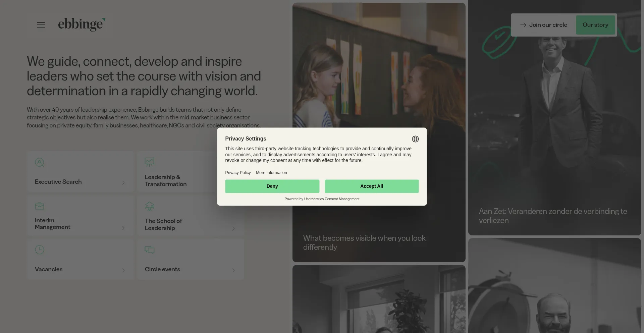The image size is (644, 333).
Task: Open the article image with indoor plant
Action: pyautogui.click(x=379, y=299)
